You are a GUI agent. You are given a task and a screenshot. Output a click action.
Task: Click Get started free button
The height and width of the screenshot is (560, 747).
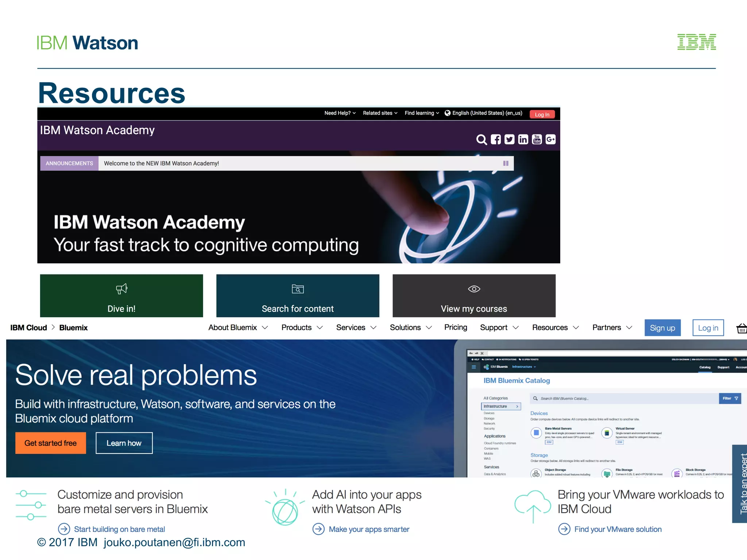(x=51, y=443)
